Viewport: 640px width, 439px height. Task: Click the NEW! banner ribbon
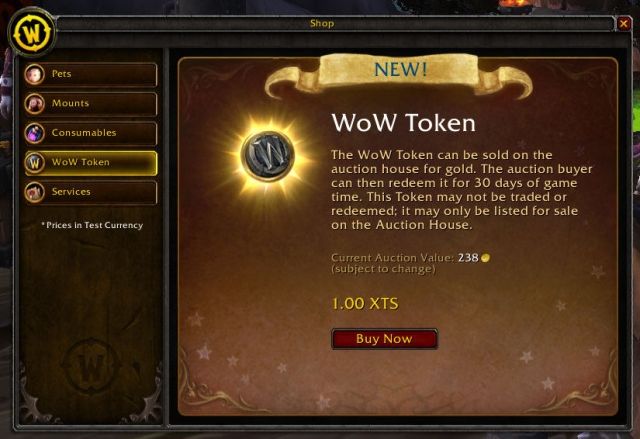(399, 75)
